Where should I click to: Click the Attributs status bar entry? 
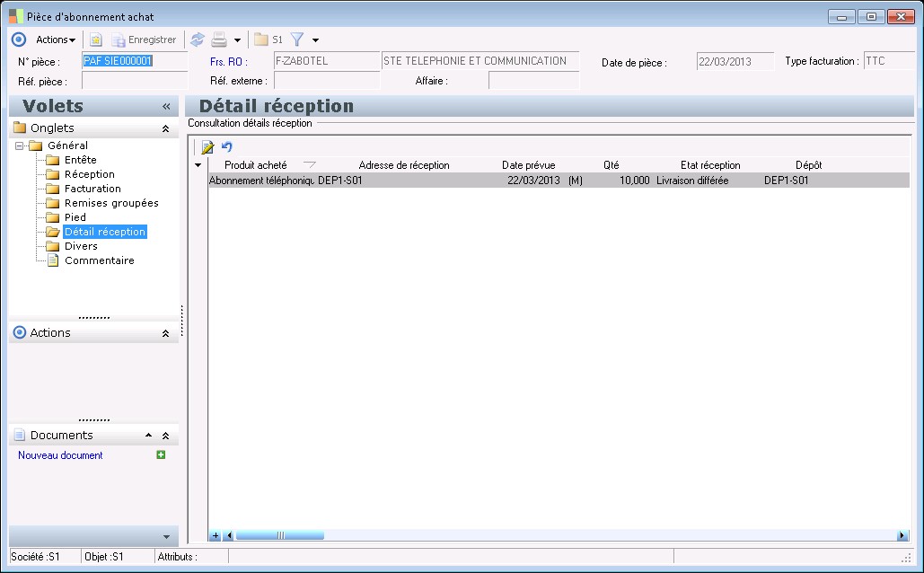178,557
